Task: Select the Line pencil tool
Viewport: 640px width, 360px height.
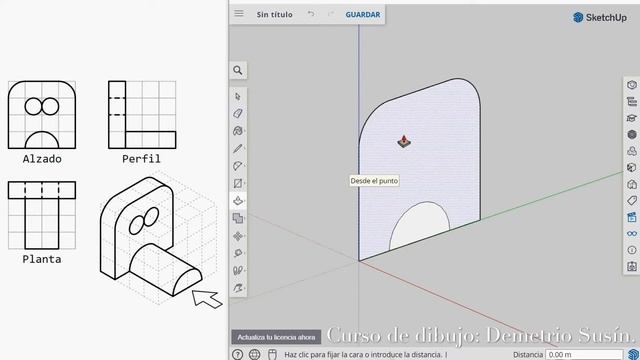Action: click(238, 149)
